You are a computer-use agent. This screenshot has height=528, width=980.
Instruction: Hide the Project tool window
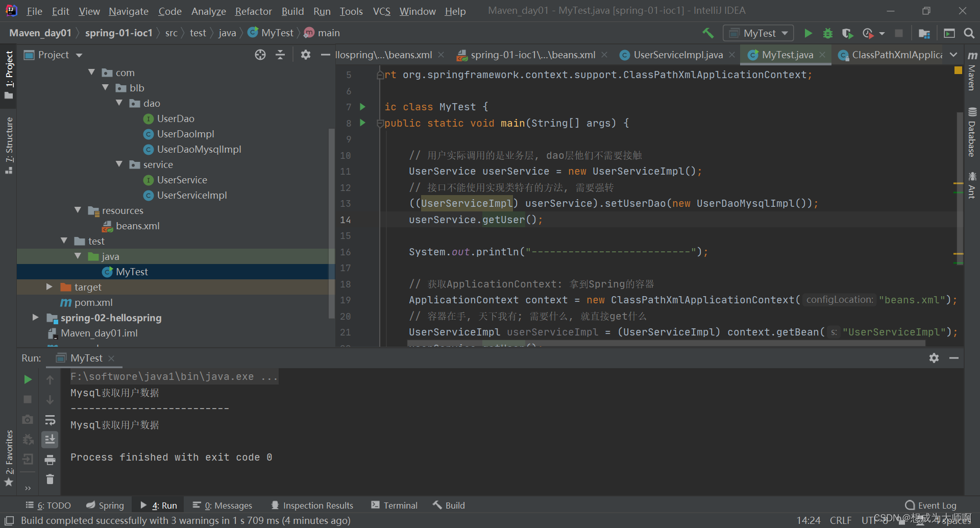[x=325, y=55]
